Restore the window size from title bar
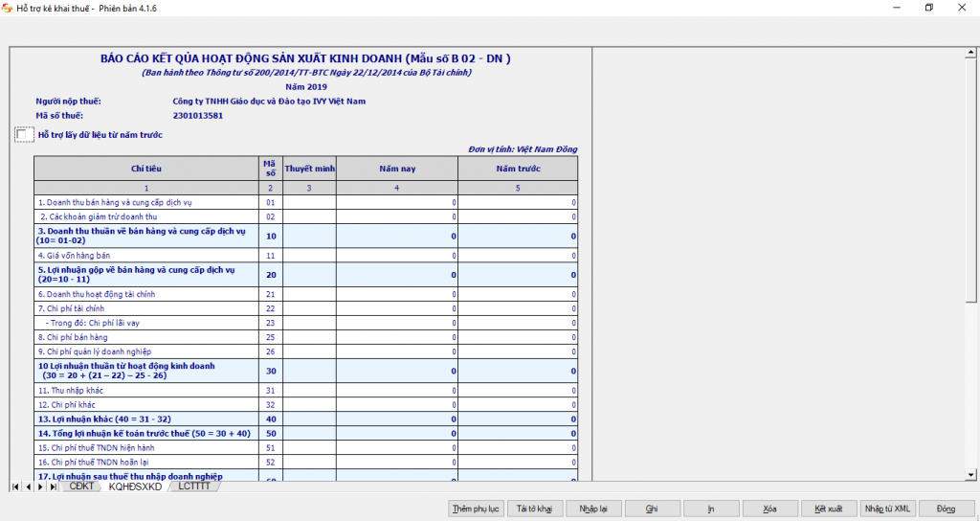Image resolution: width=980 pixels, height=521 pixels. 928,8
